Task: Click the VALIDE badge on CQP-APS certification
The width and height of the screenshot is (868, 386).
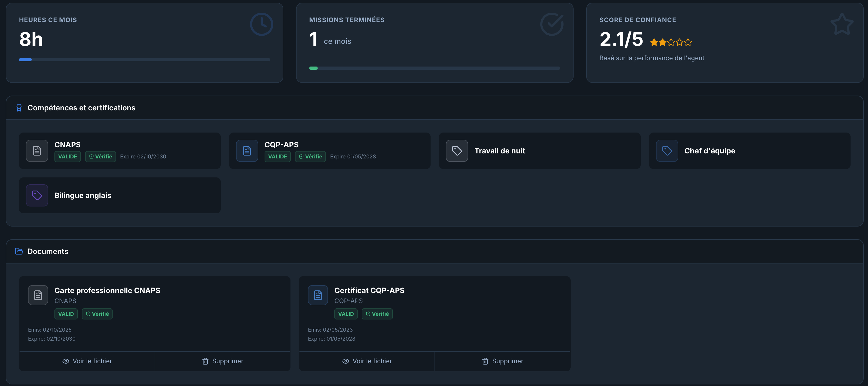Action: point(278,157)
